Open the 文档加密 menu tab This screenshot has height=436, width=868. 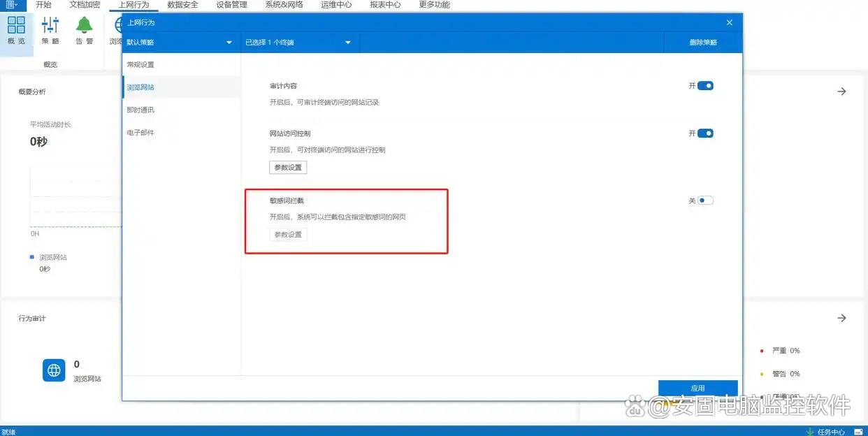pyautogui.click(x=85, y=4)
